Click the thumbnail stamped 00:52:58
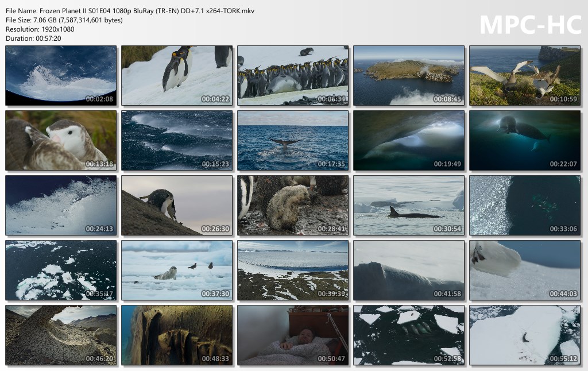The height and width of the screenshot is (371, 588). pos(409,335)
